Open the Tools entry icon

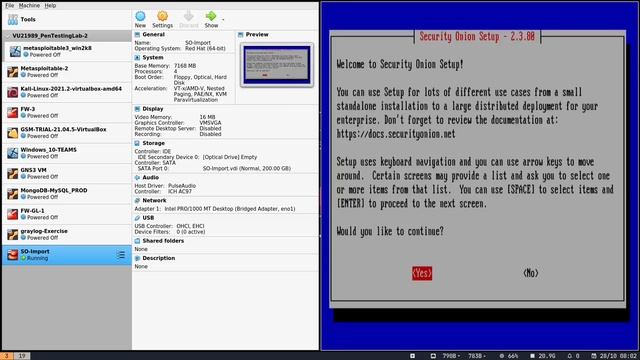pos(13,19)
